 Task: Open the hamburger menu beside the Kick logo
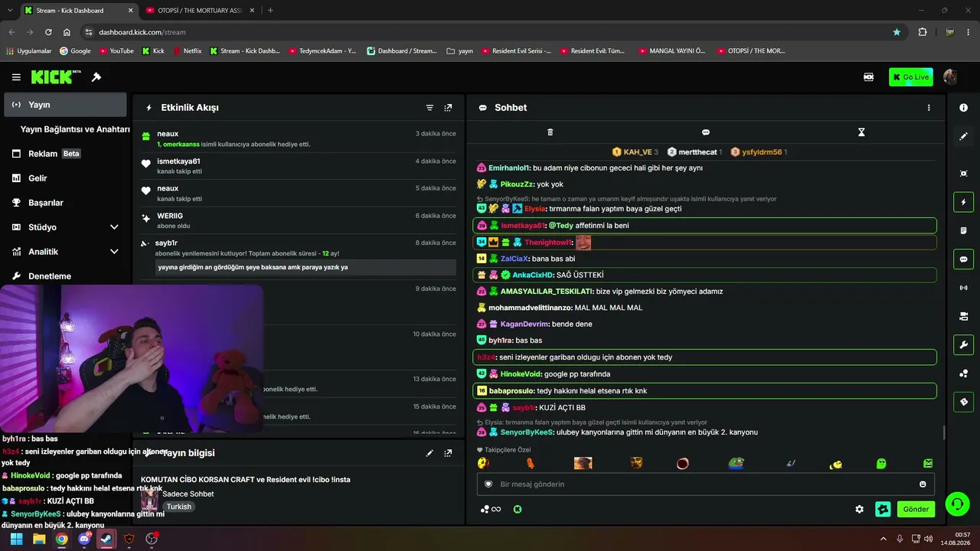coord(16,77)
